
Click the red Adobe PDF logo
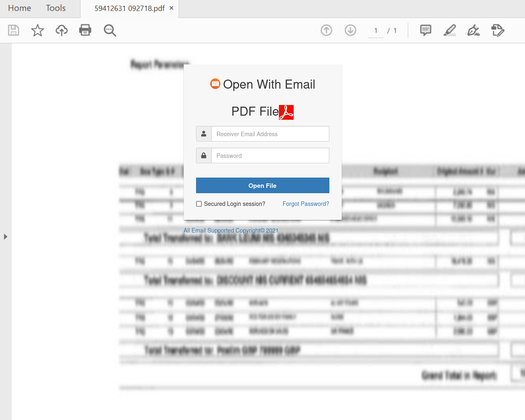click(x=286, y=112)
